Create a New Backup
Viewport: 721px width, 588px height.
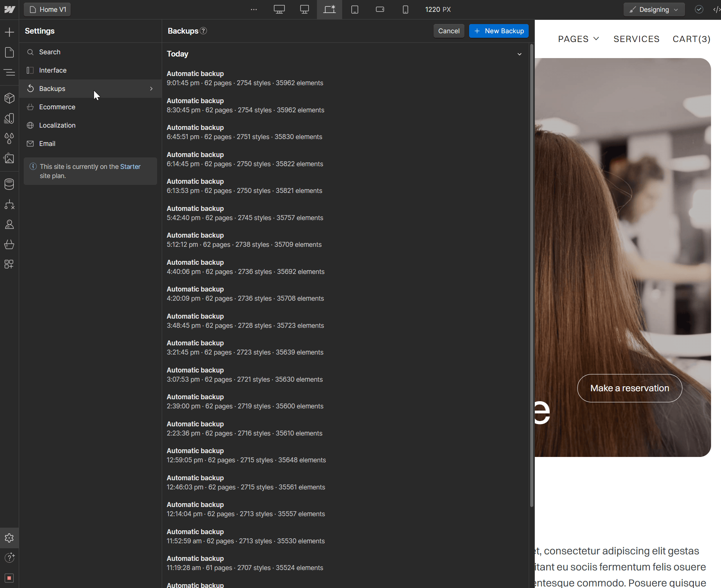499,31
